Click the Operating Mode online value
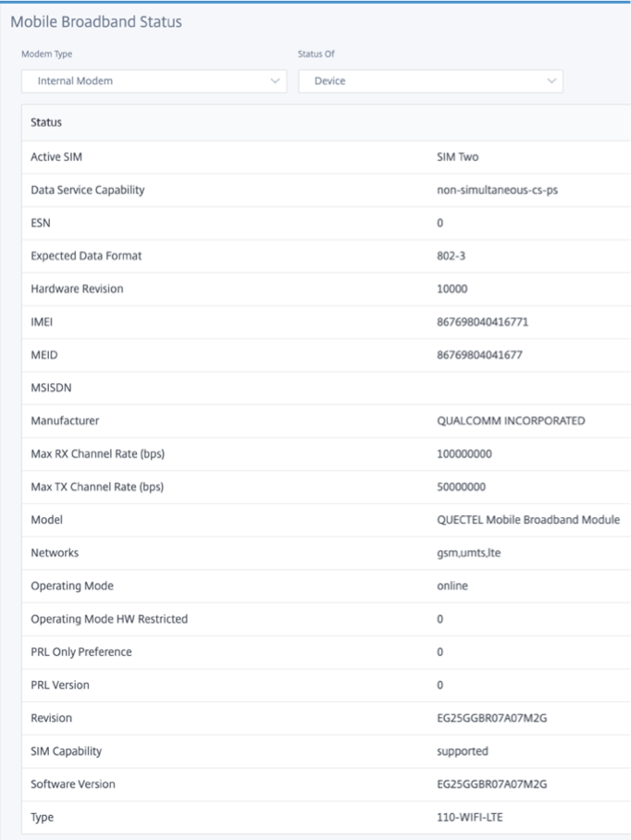Viewport: 631px width, 840px height. (452, 586)
